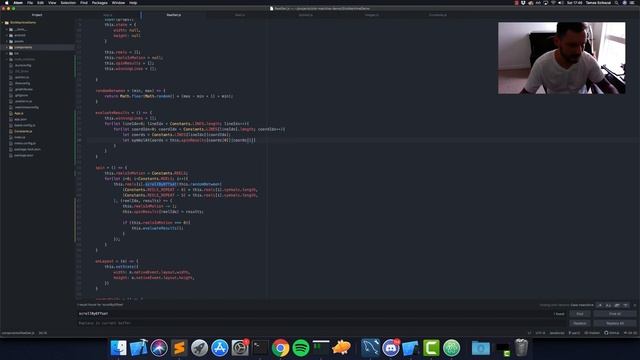Open the Trash in the dock

click(x=521, y=348)
